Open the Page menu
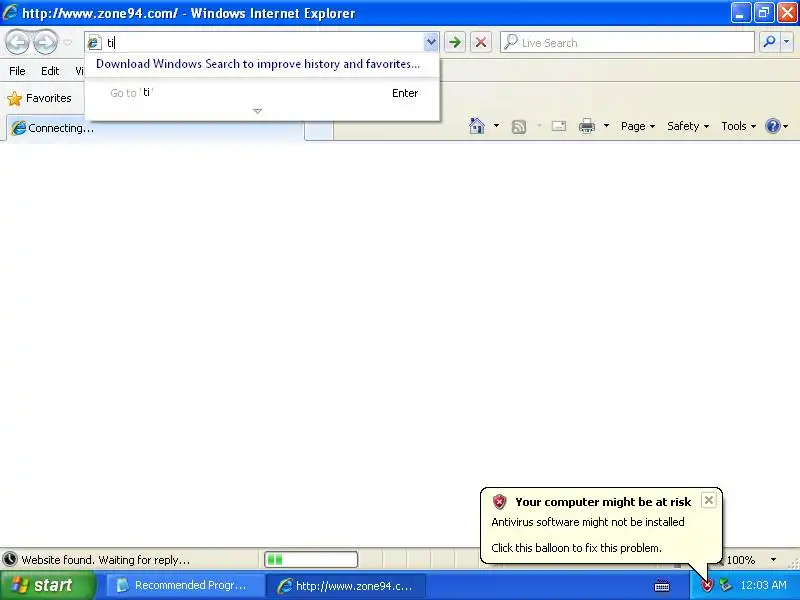The width and height of the screenshot is (800, 600). [x=638, y=126]
